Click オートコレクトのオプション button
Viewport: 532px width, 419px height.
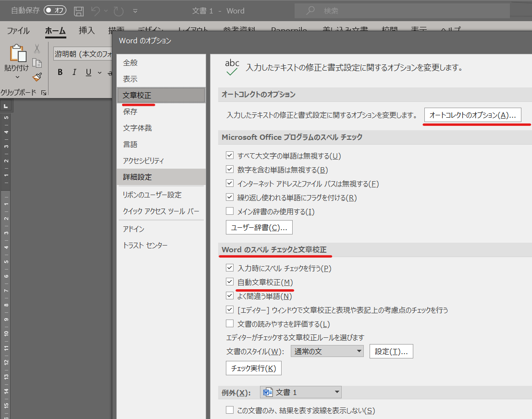coord(472,115)
